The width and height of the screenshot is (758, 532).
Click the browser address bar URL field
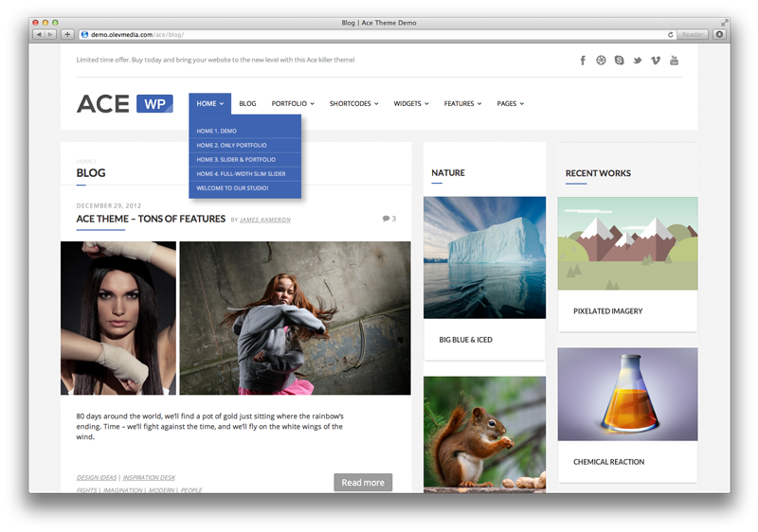[x=377, y=34]
